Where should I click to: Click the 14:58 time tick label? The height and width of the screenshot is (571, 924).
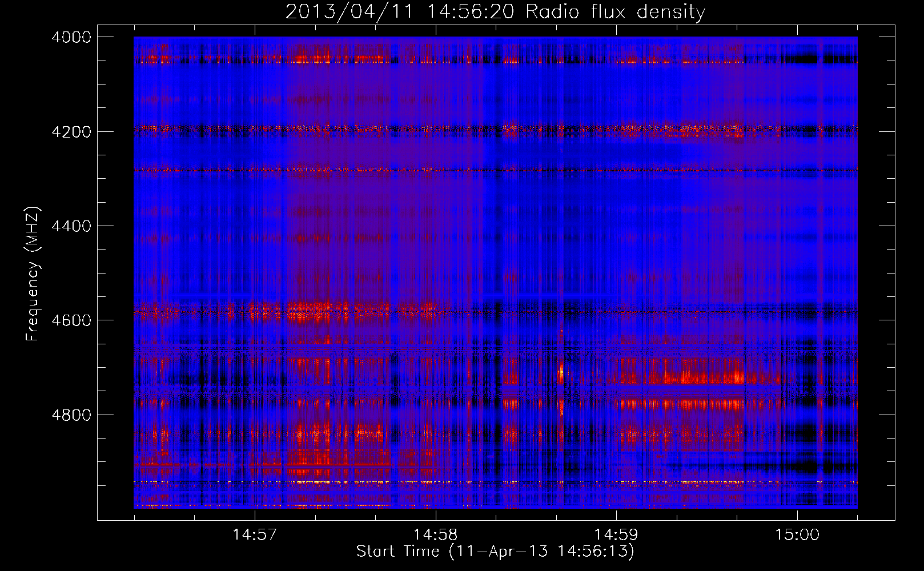coord(436,535)
